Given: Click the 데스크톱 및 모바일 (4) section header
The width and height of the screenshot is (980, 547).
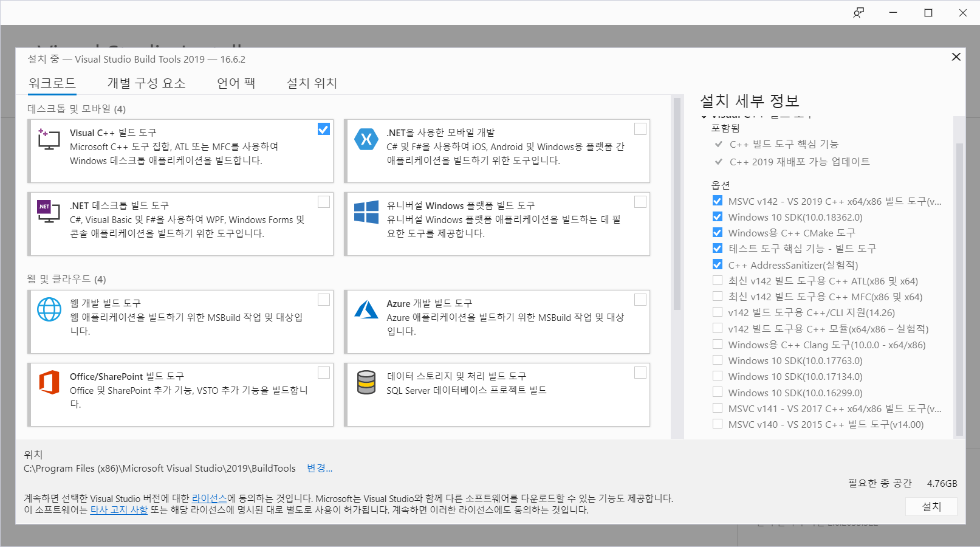Looking at the screenshot, I should click(77, 109).
